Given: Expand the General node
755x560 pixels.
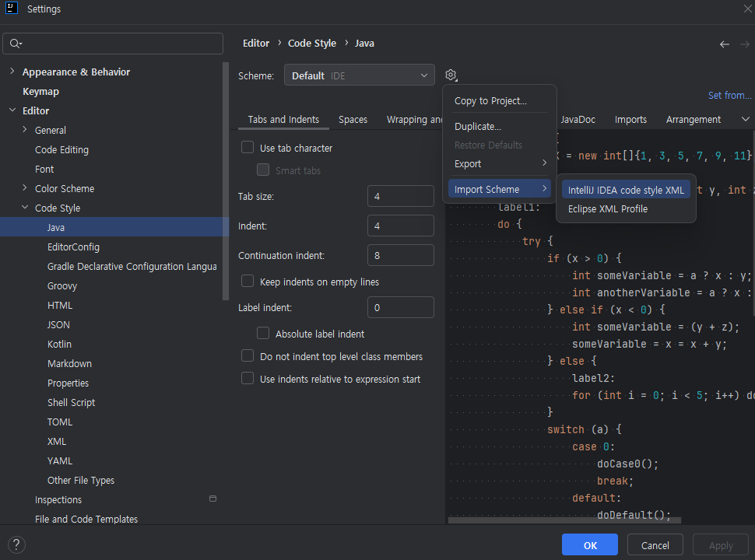Looking at the screenshot, I should 25,129.
